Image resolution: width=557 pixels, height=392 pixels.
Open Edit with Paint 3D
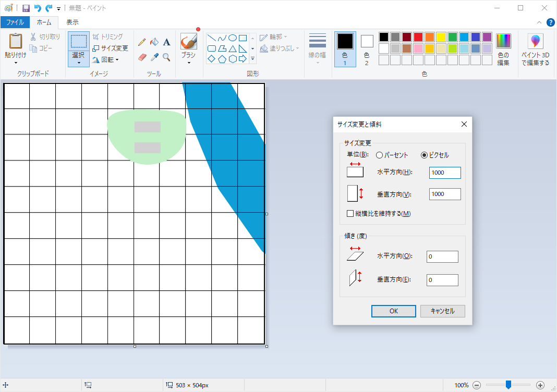pos(535,50)
